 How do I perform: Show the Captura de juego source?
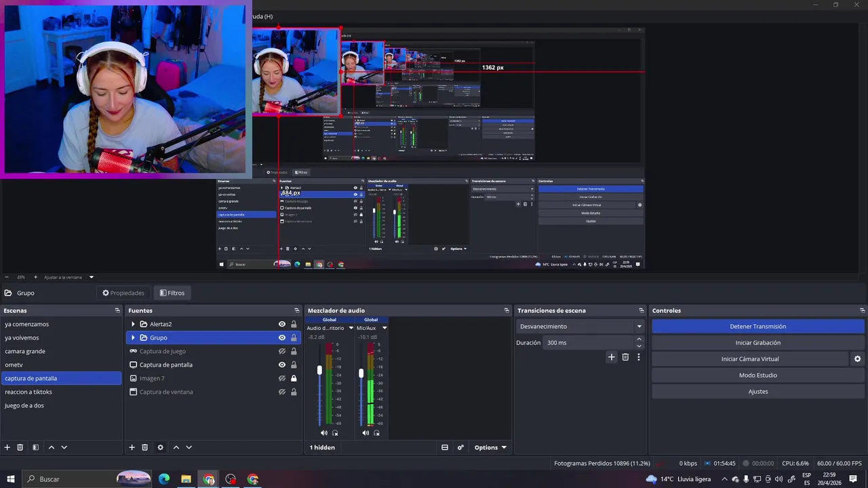[282, 351]
